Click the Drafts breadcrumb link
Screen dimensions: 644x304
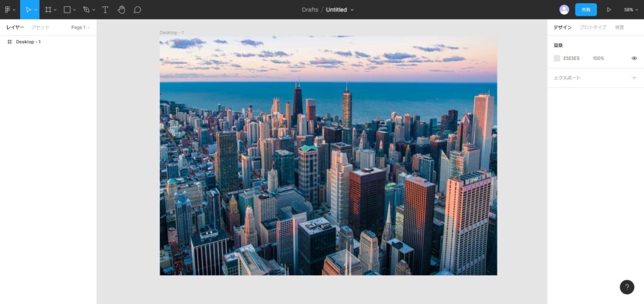309,9
